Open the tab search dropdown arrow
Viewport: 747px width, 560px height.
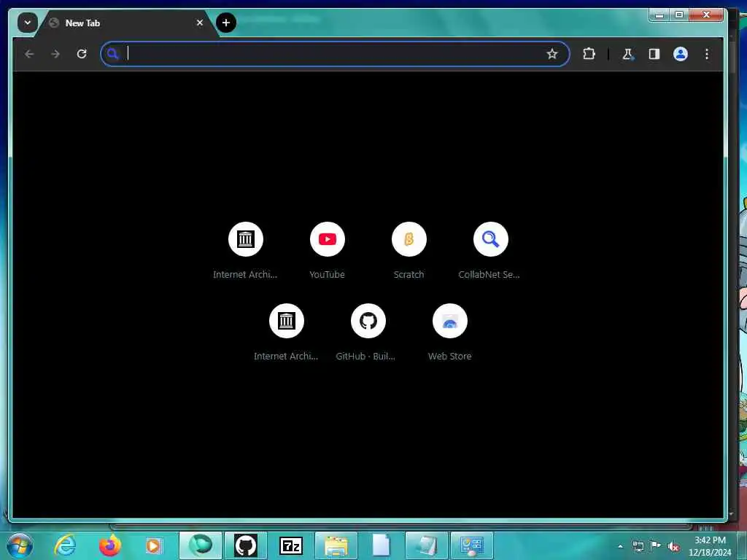click(x=28, y=23)
